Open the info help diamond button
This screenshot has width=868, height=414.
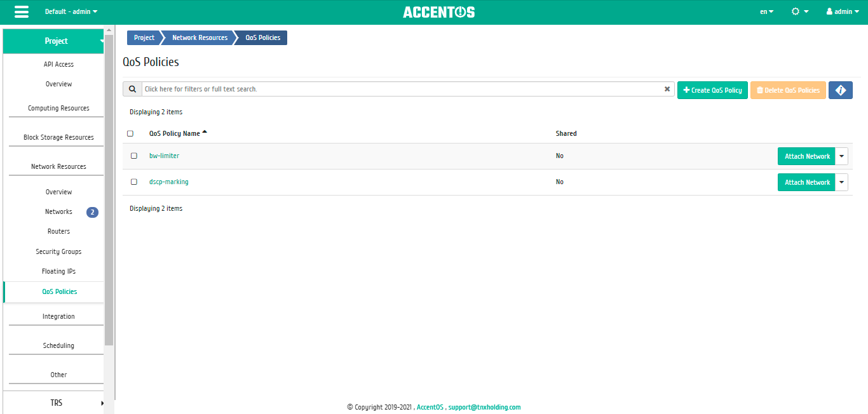(841, 90)
